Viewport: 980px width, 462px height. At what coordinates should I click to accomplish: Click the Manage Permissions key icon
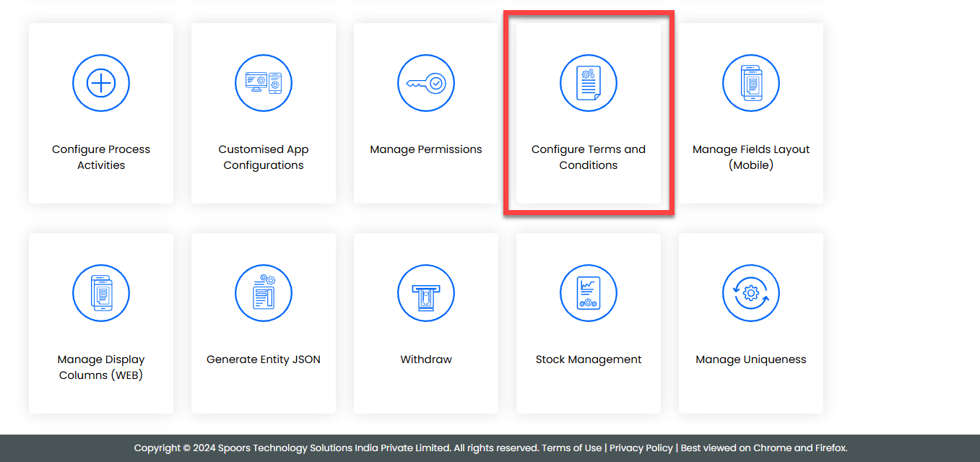tap(426, 83)
